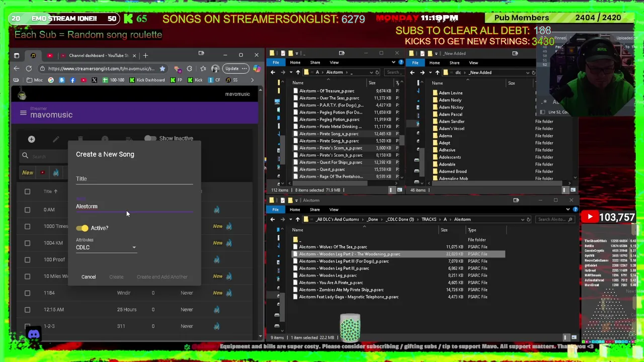
Task: Expand address history in bottom Alestorm explorer
Action: [x=522, y=219]
